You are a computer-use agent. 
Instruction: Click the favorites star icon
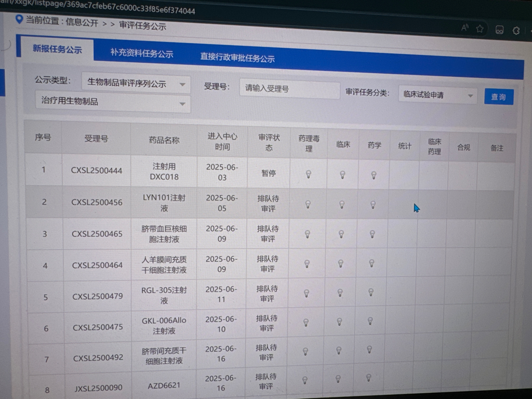point(480,29)
